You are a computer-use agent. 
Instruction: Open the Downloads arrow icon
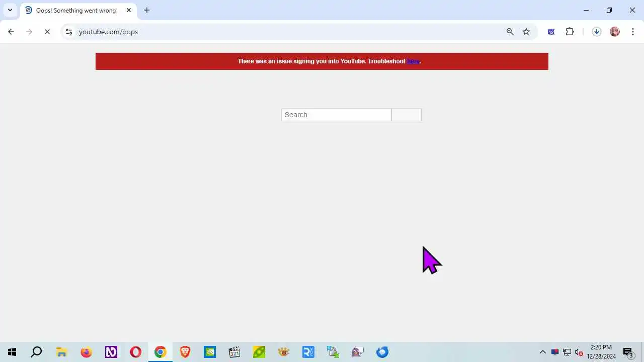click(597, 32)
